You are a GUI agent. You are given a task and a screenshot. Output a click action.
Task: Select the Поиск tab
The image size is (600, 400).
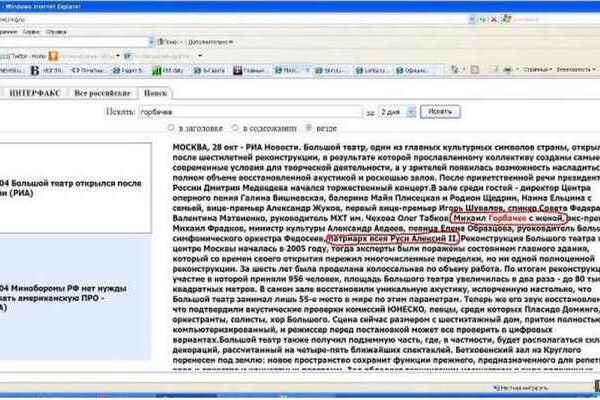click(x=155, y=93)
